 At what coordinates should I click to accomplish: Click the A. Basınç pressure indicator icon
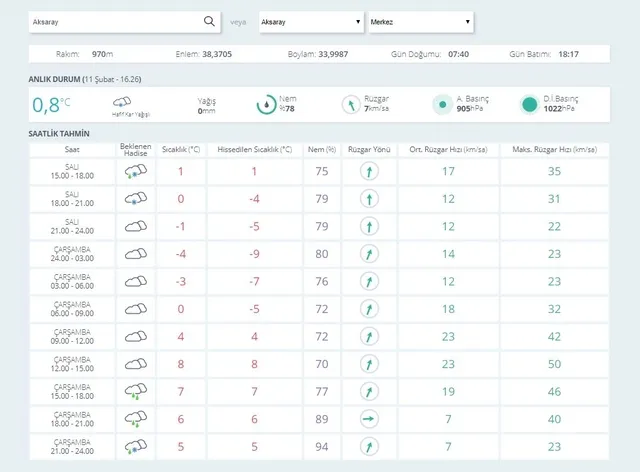442,105
